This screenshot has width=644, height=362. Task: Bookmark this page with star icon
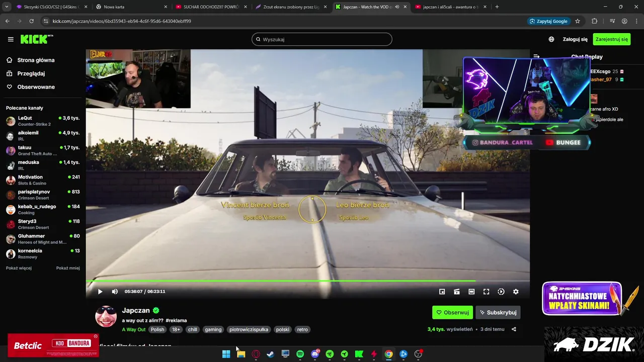pos(578,21)
